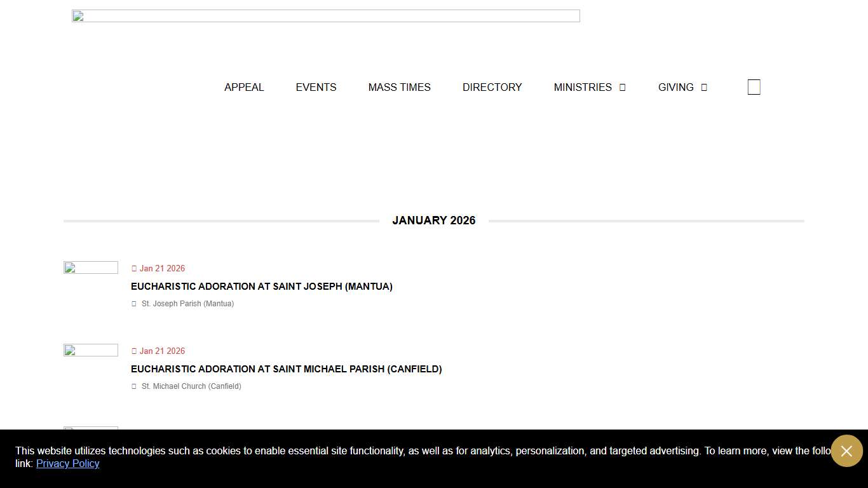Click the St. Joseph Parish (Mantua) location text
This screenshot has height=488, width=868.
(187, 304)
